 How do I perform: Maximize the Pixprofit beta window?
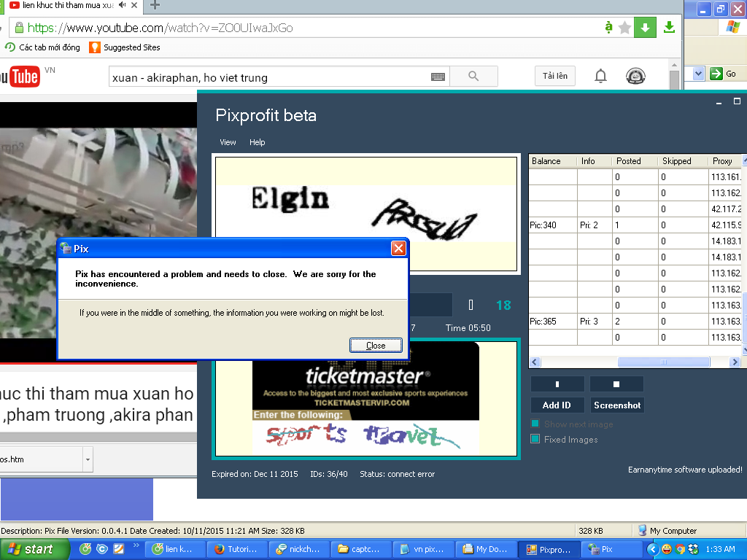click(x=737, y=101)
